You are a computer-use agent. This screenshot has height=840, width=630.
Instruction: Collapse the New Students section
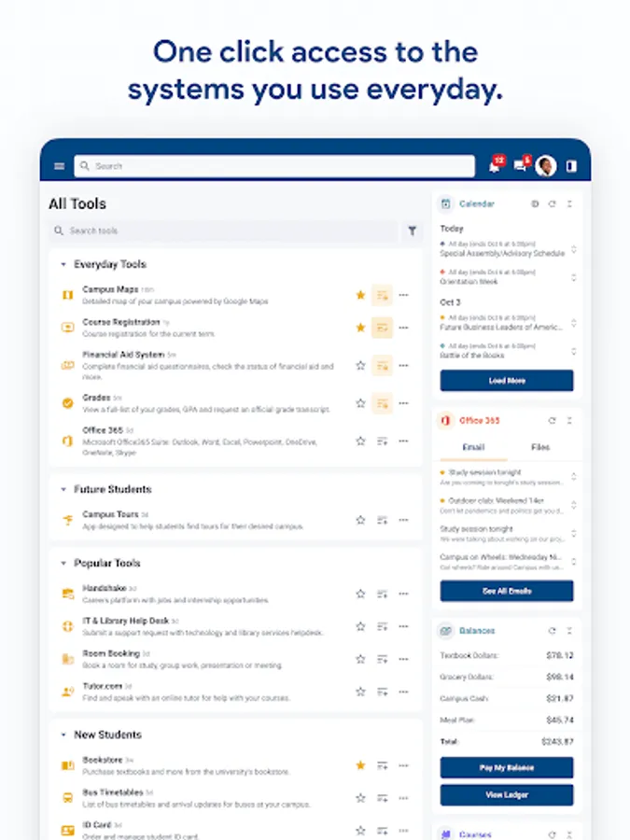(x=63, y=735)
